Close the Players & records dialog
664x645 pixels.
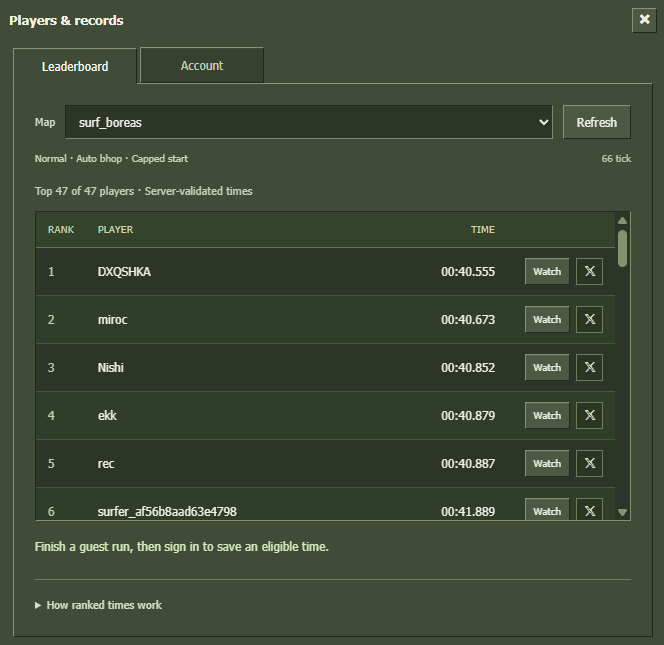tap(644, 20)
